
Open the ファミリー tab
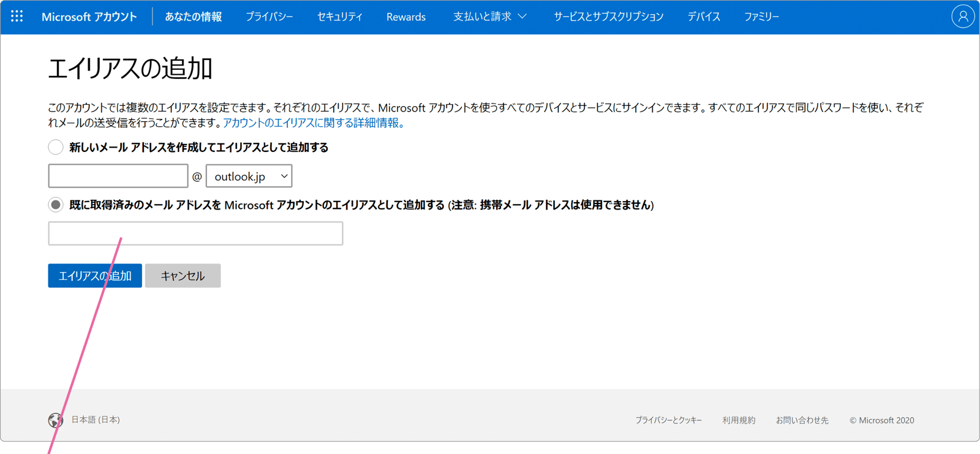761,17
